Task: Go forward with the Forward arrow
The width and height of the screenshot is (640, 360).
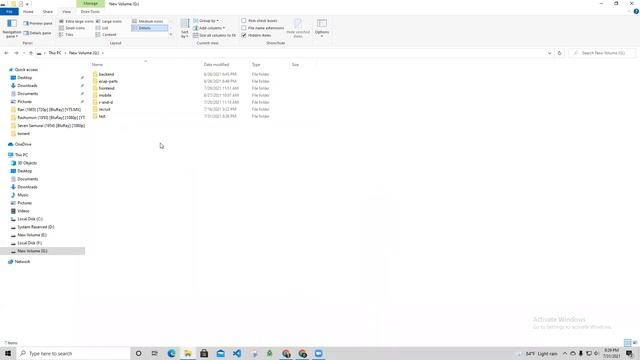Action: pyautogui.click(x=16, y=53)
